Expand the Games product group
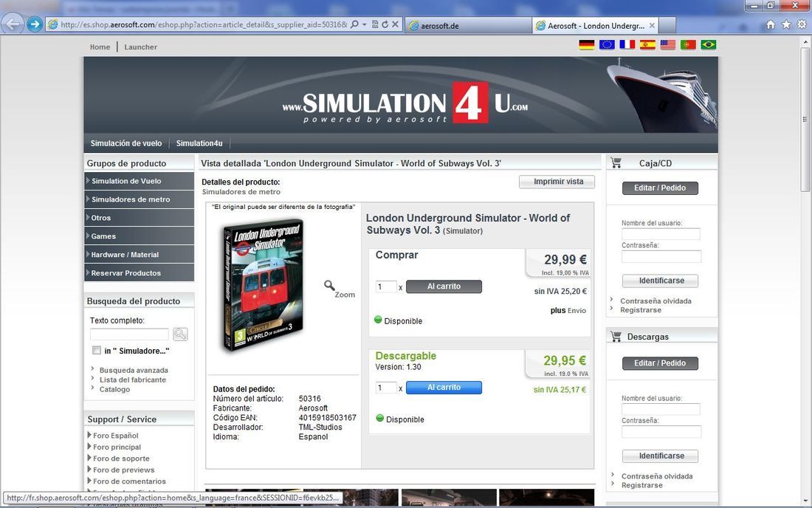The width and height of the screenshot is (812, 508). pos(139,236)
